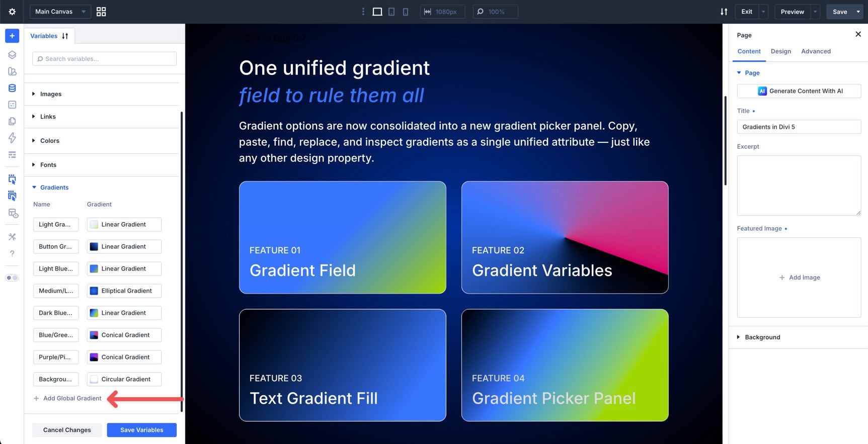Close the Page settings panel
This screenshot has height=444, width=868.
(858, 34)
